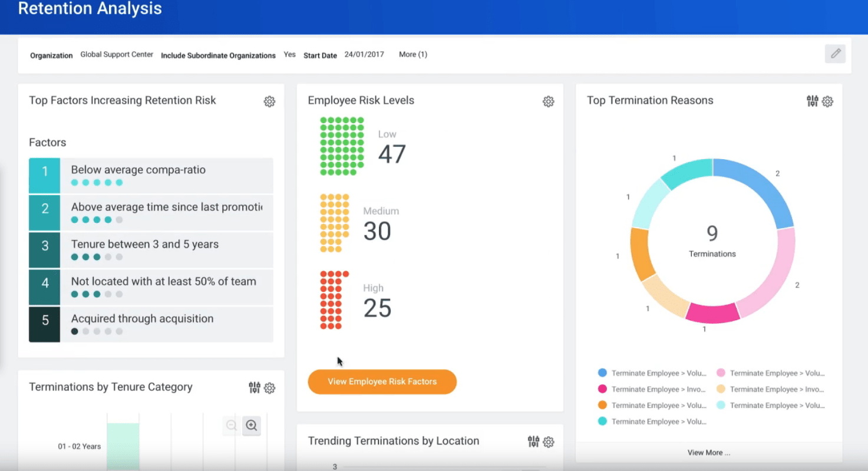Click the Retention Analysis page title

point(90,9)
